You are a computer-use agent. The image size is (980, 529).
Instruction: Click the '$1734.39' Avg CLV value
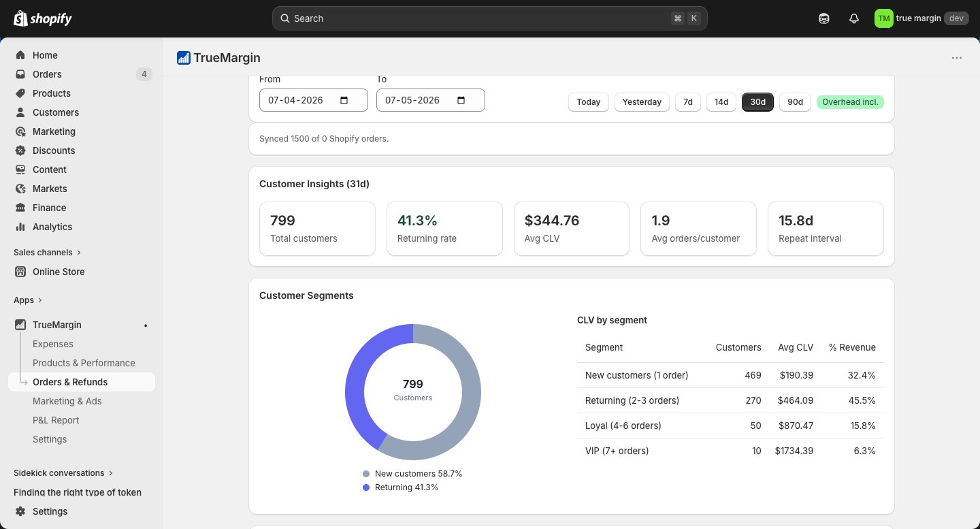(x=794, y=451)
